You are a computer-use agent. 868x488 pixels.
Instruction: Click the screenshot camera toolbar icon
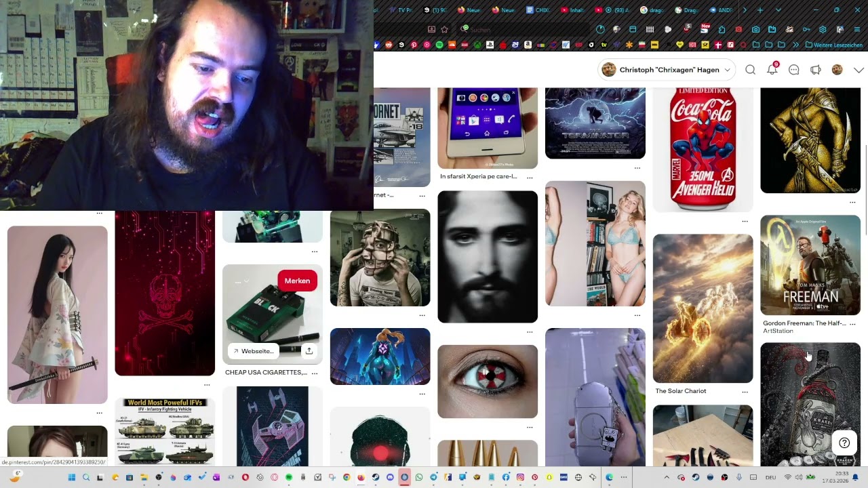click(755, 29)
